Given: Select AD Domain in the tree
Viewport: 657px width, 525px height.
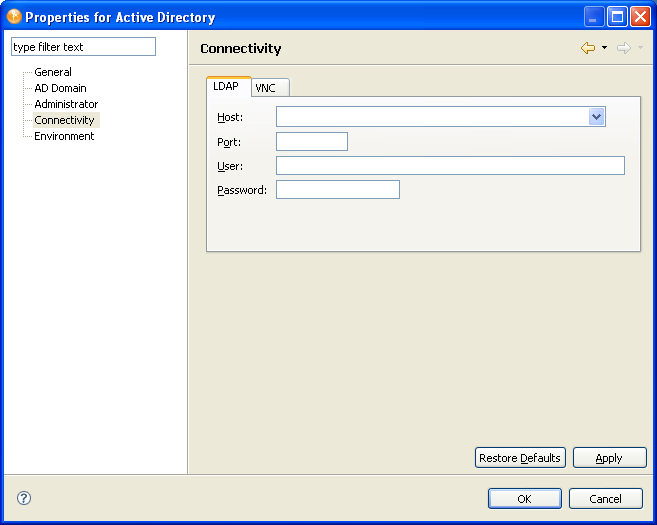Looking at the screenshot, I should coord(60,88).
